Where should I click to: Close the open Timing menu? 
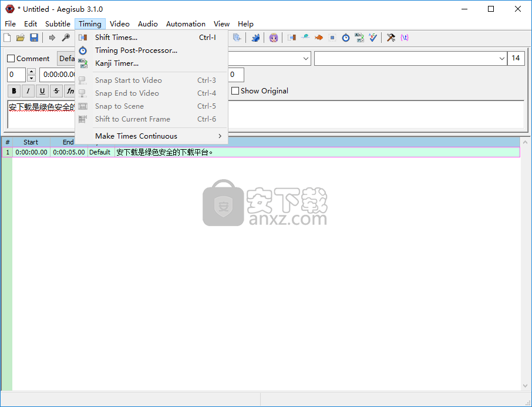pyautogui.click(x=90, y=23)
